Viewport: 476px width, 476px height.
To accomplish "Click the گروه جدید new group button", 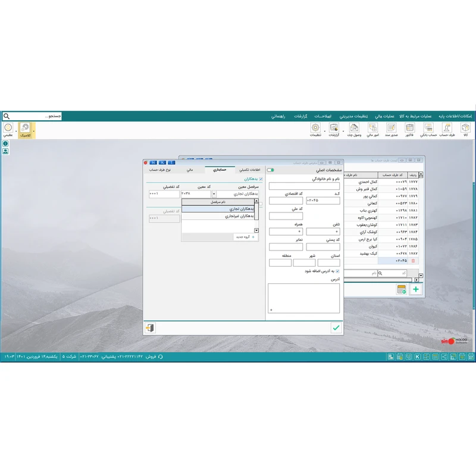I will [244, 237].
